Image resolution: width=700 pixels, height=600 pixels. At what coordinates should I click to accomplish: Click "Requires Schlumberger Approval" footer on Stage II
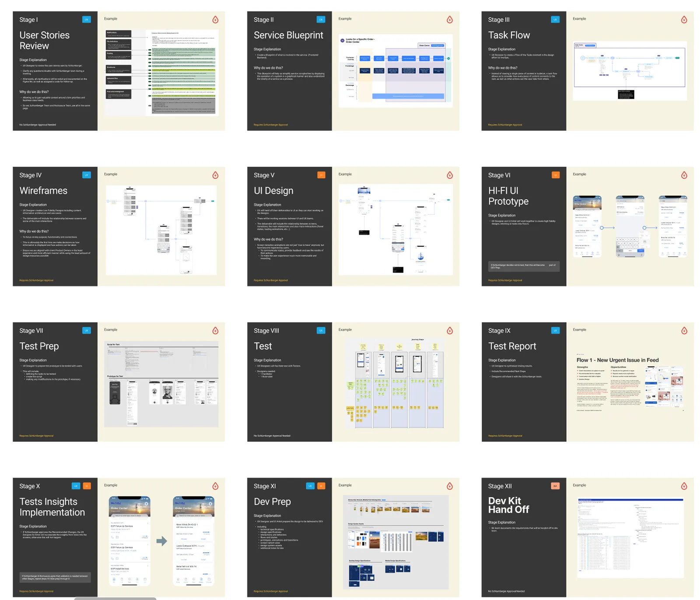coord(271,125)
